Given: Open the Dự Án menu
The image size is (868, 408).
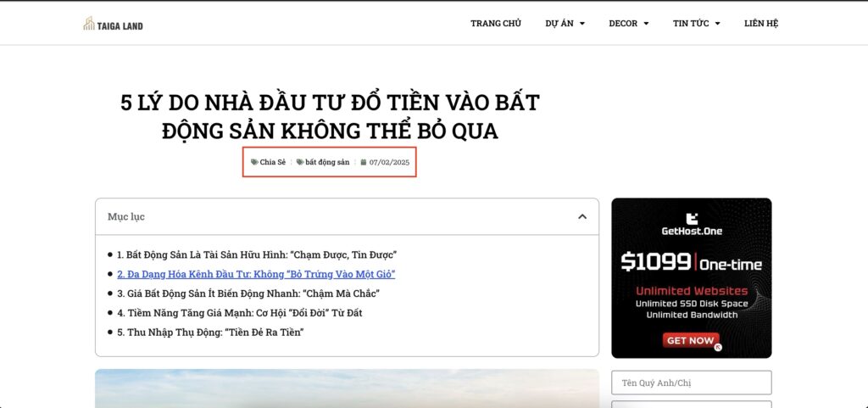Looking at the screenshot, I should [x=559, y=23].
